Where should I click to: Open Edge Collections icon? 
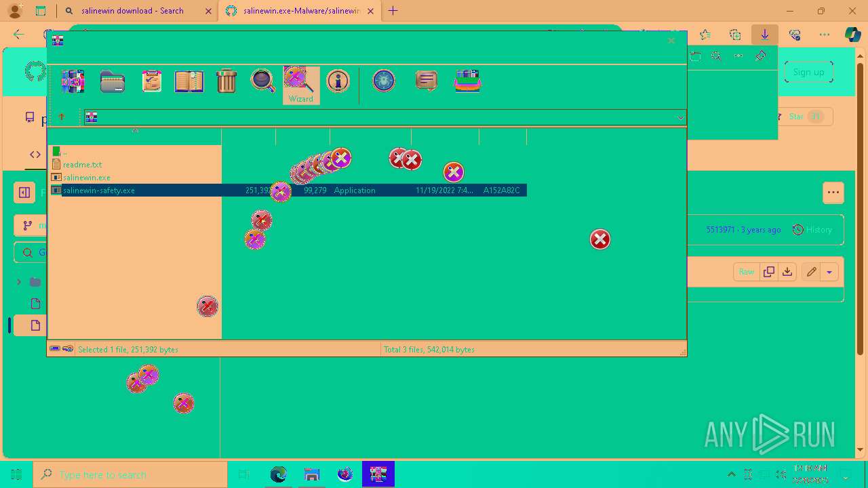click(735, 35)
